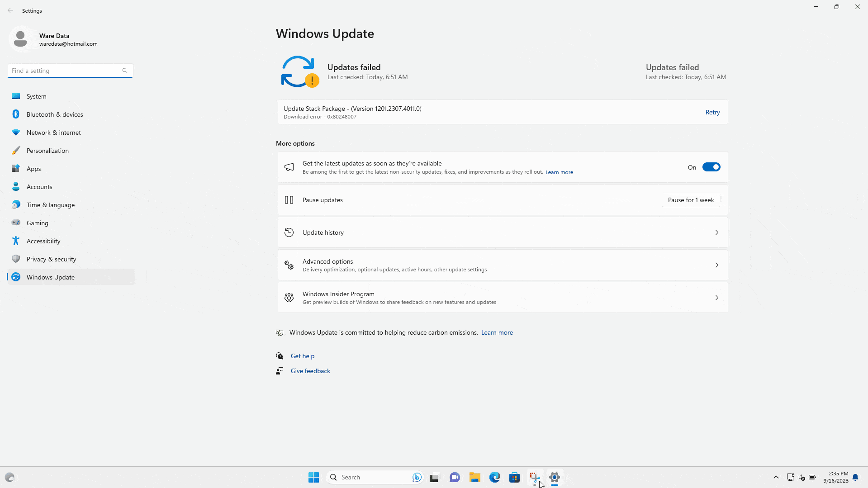Click the Bing icon in taskbar search

coord(417,477)
